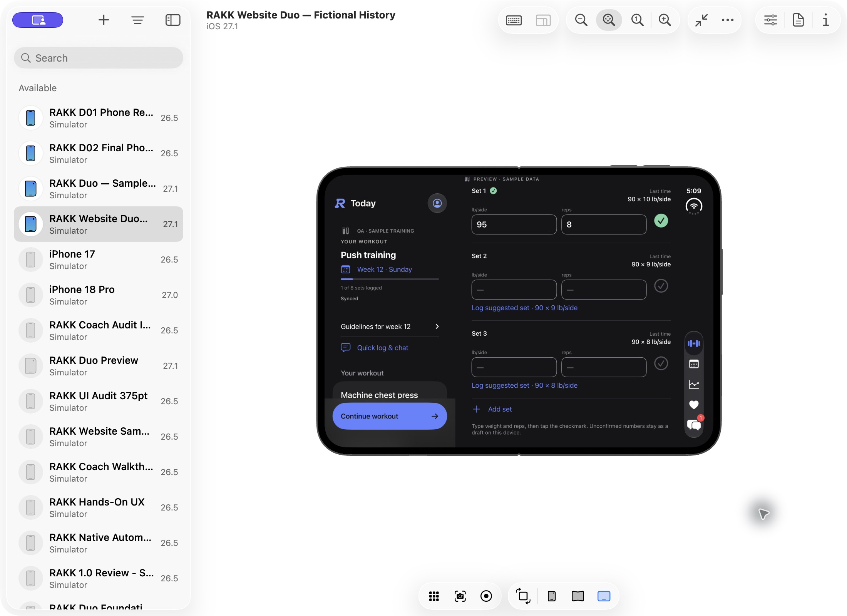
Task: Select the flat unfolded posture button
Action: coord(604,596)
